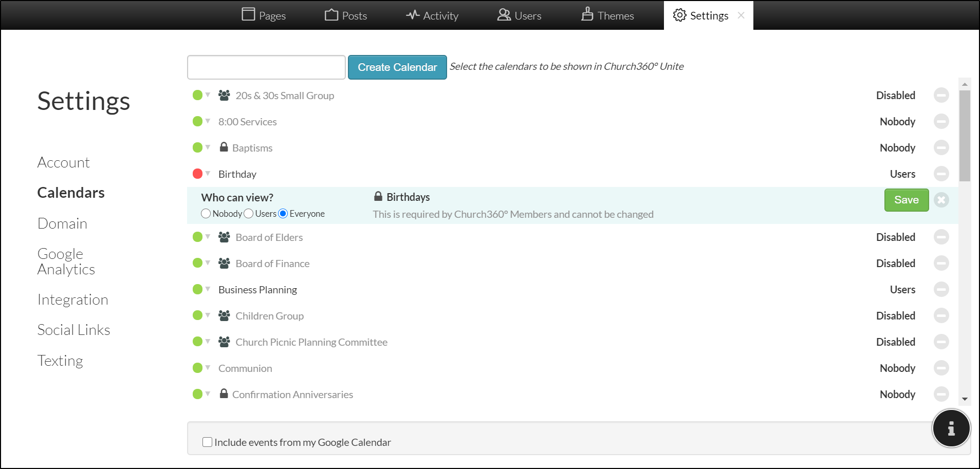Enable Include events from my Google Calendar
This screenshot has width=980, height=469.
208,442
